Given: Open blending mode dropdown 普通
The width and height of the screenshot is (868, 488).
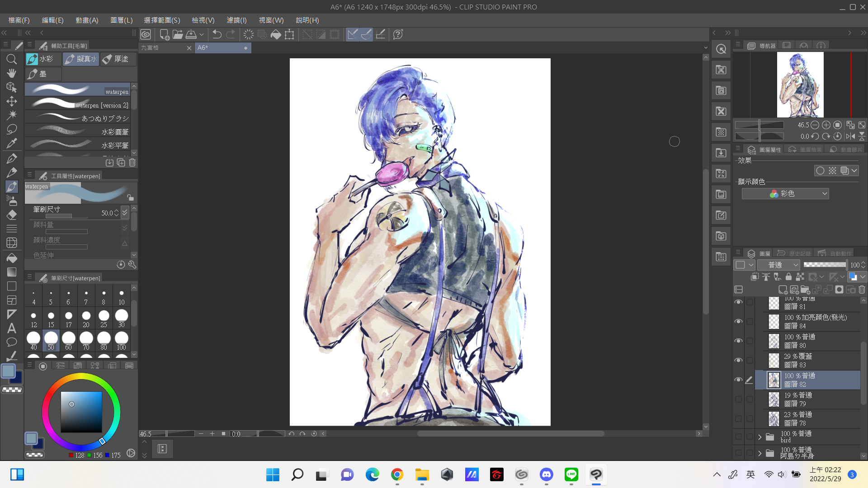Looking at the screenshot, I should [779, 265].
